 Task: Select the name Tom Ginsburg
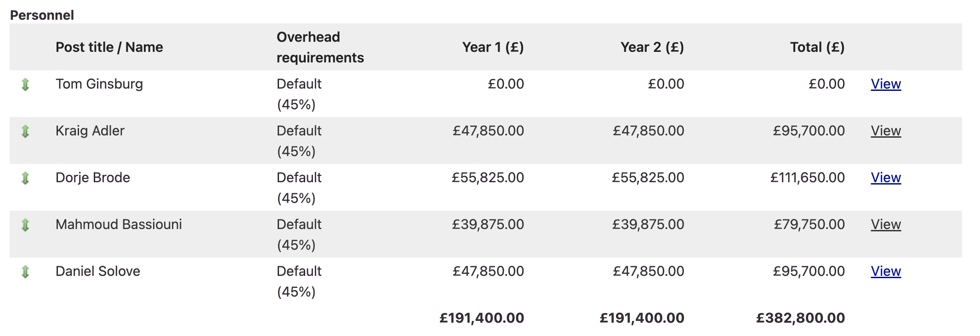click(x=99, y=84)
